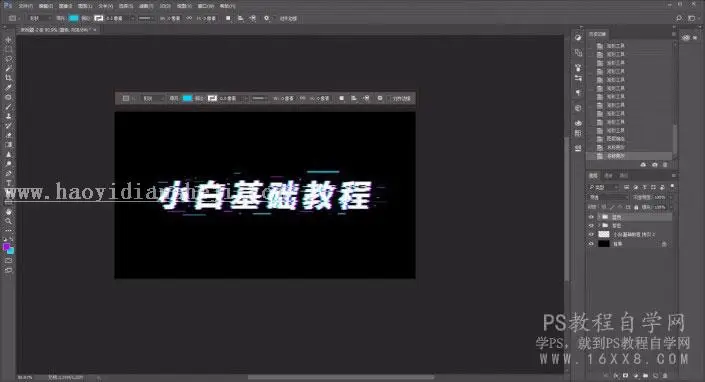Viewport: 705px width, 382px height.
Task: Change screen mode at toolbar bottom
Action: point(9,270)
